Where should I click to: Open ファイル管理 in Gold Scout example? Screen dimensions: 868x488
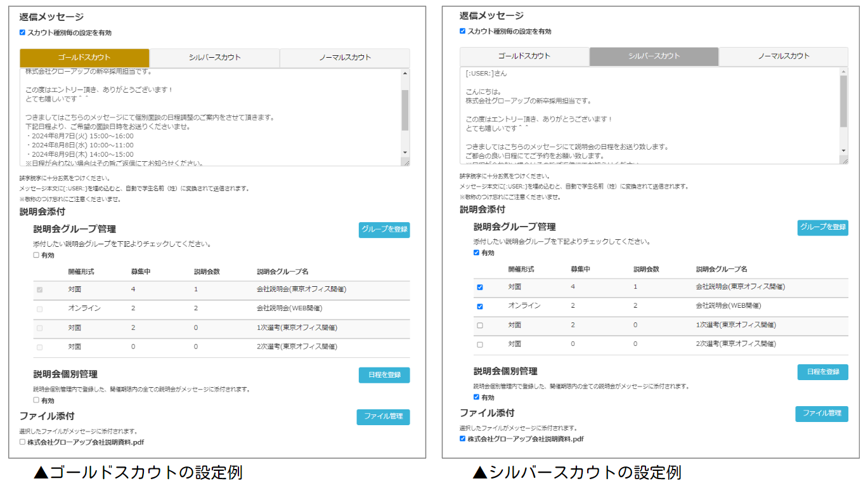(383, 417)
